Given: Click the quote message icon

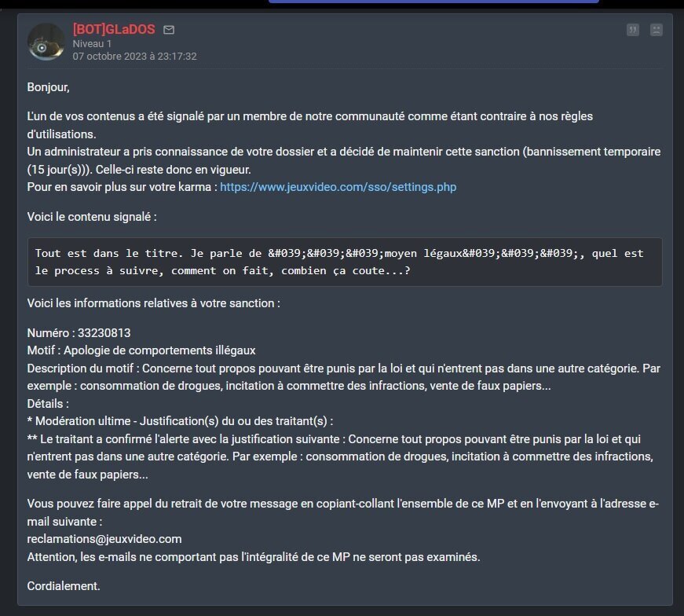Looking at the screenshot, I should click(x=632, y=30).
